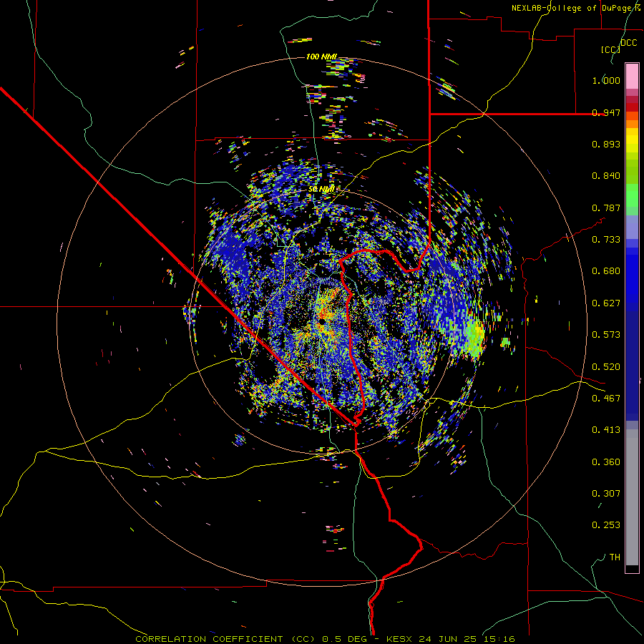Viewport: 644px width, 644px height.
Task: Click the 0.520 scale value
Action: (x=606, y=367)
